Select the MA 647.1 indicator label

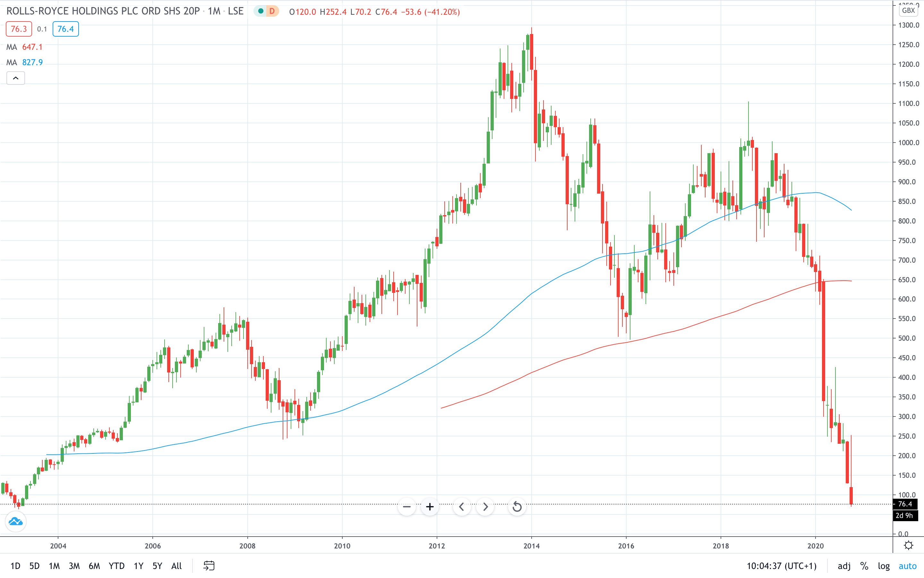tap(24, 47)
